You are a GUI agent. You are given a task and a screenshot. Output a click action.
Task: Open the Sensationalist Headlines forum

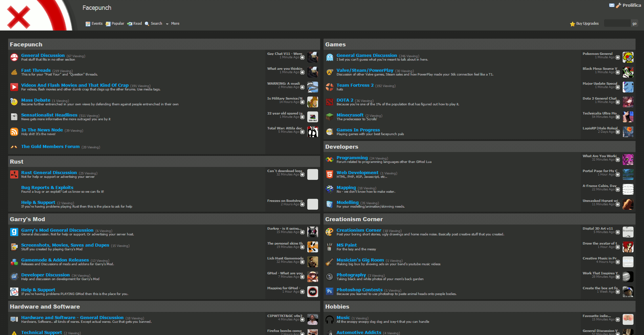(x=49, y=115)
